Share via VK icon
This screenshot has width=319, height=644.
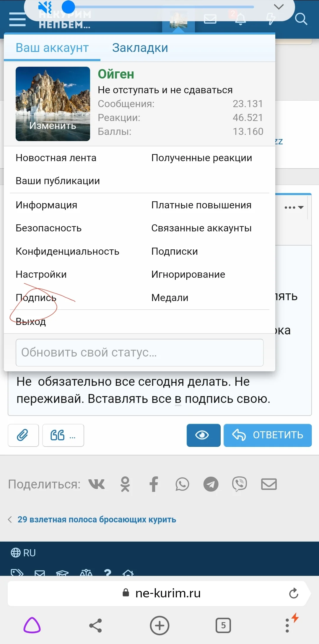point(97,484)
